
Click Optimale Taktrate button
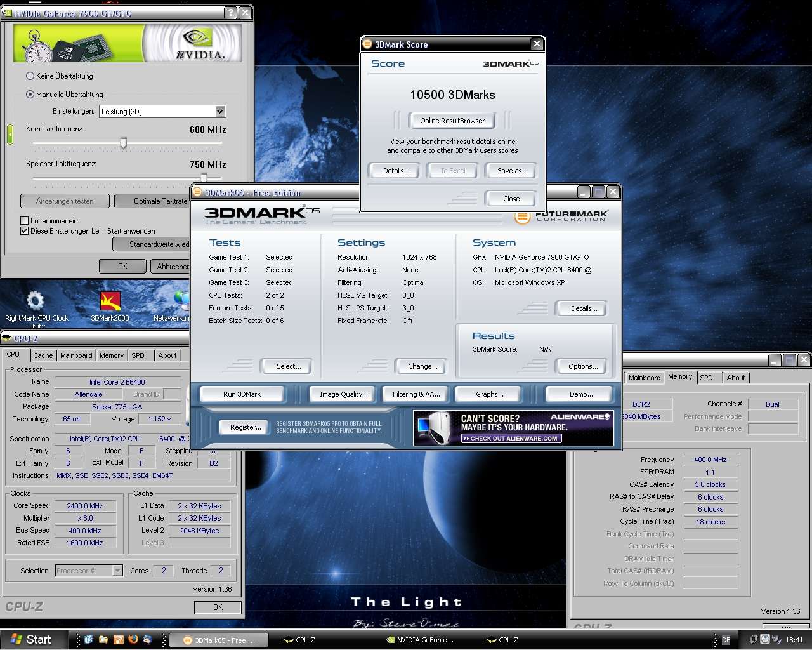coord(153,201)
